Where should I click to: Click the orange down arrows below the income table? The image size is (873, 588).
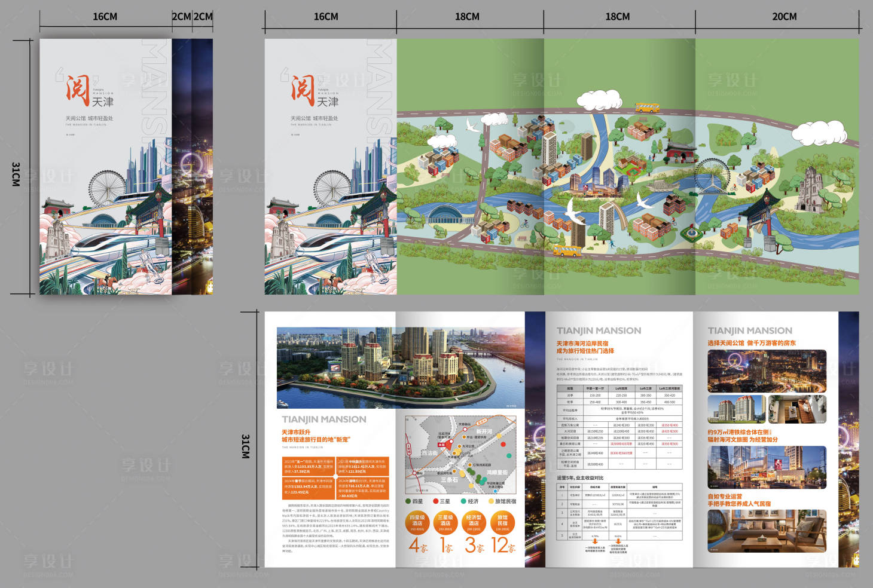coord(606,542)
